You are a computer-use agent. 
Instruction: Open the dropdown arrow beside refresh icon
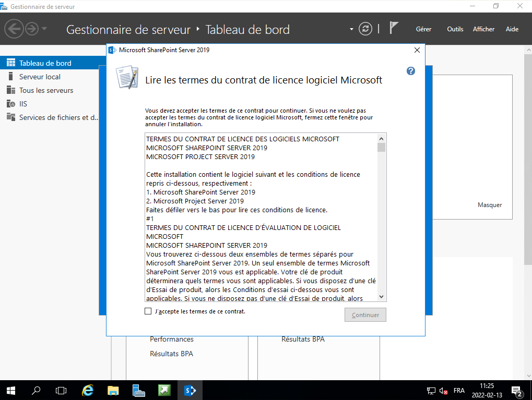tap(352, 29)
